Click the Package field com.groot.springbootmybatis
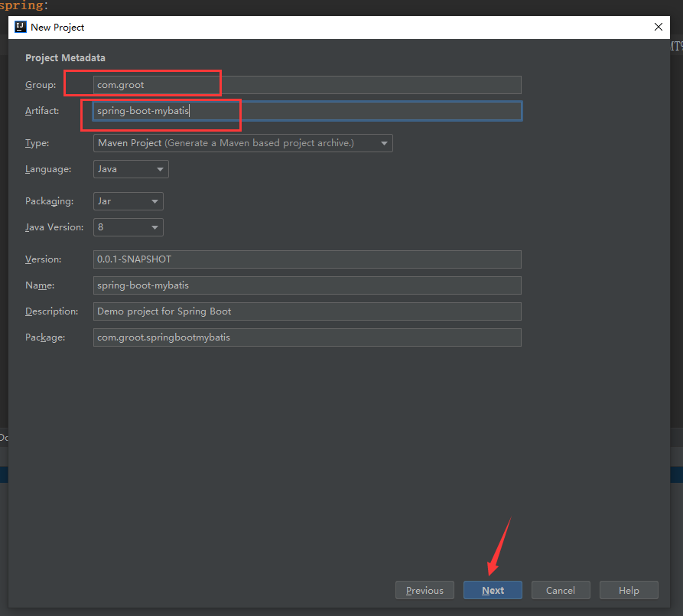This screenshot has height=616, width=683. [x=307, y=337]
